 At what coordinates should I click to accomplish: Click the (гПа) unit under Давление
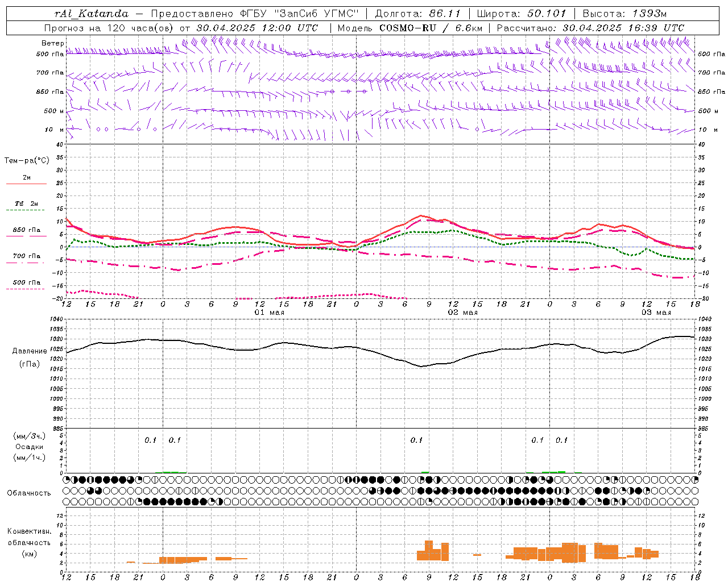click(30, 364)
